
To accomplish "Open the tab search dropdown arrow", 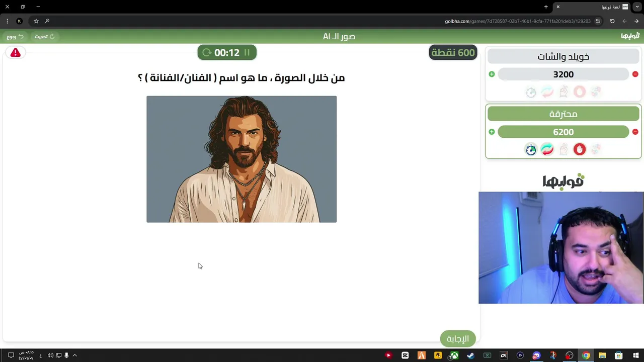I will (637, 7).
